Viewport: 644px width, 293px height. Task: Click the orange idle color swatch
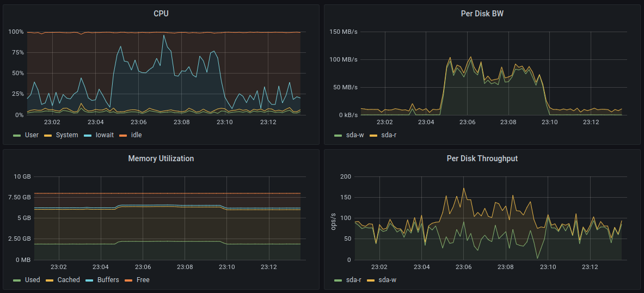[123, 135]
